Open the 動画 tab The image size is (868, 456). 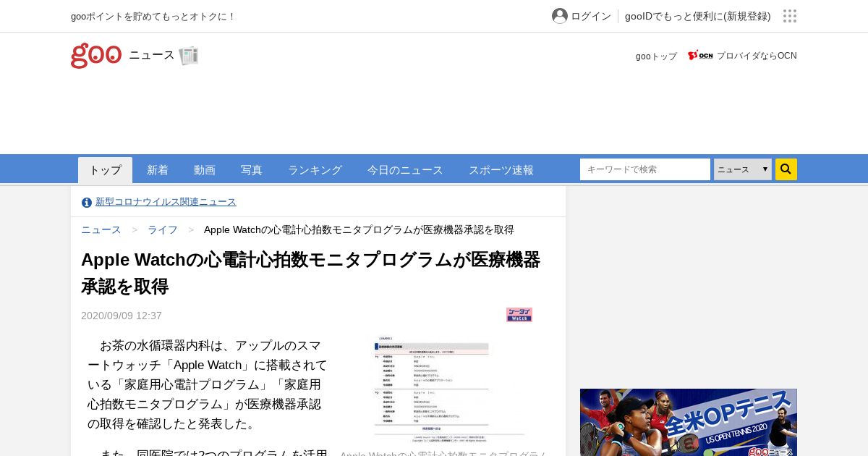coord(205,170)
